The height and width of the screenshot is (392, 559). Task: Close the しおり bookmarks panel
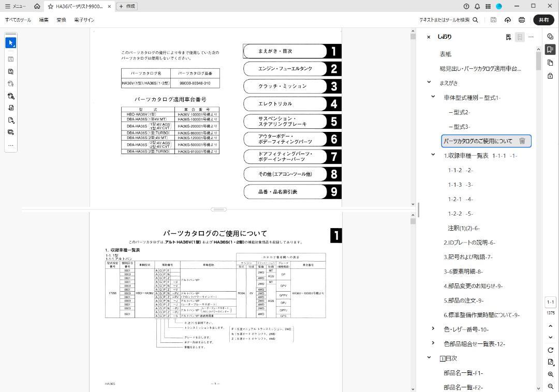click(x=429, y=37)
